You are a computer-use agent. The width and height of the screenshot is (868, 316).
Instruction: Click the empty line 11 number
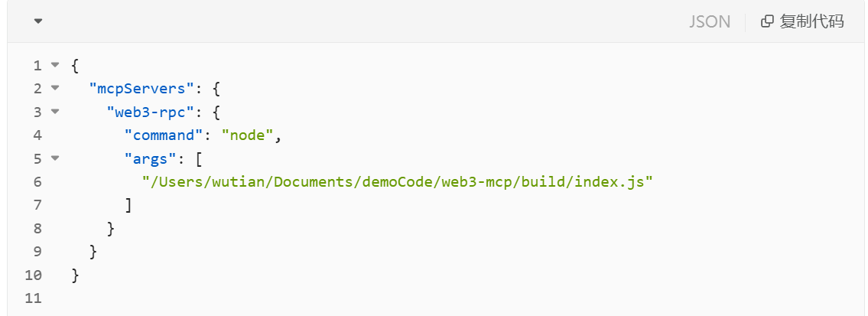click(34, 298)
